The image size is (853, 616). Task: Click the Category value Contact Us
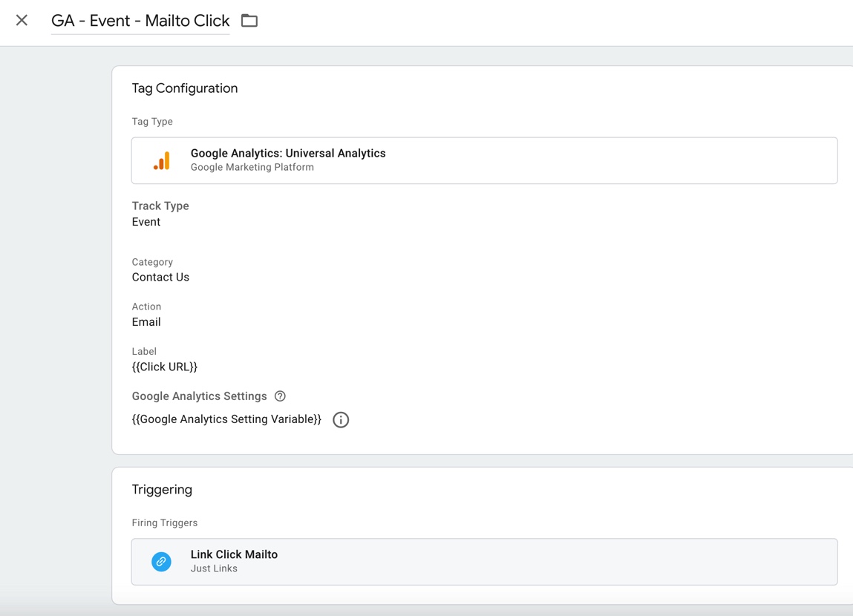tap(160, 278)
